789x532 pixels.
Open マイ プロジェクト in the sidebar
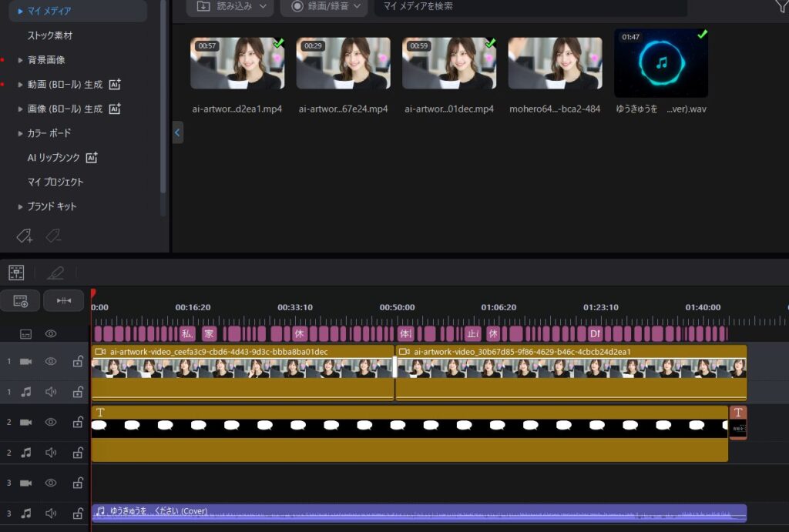tap(55, 182)
